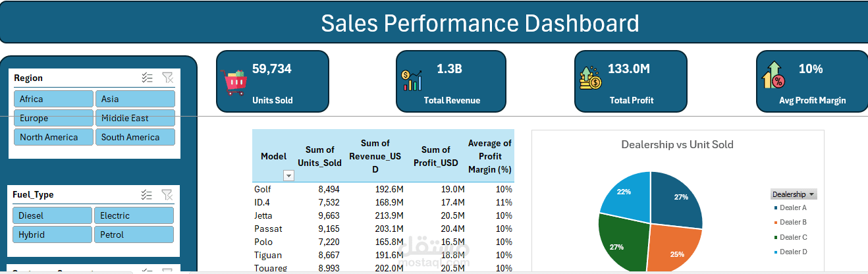Select North America slicer button

click(x=53, y=137)
